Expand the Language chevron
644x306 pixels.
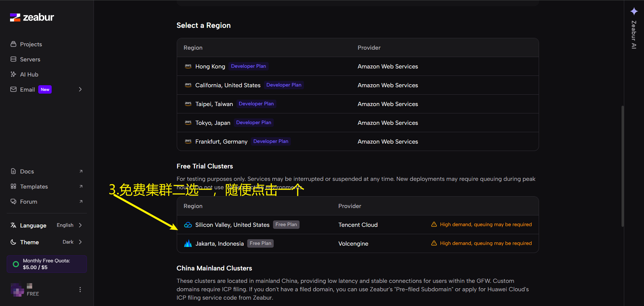(x=80, y=225)
